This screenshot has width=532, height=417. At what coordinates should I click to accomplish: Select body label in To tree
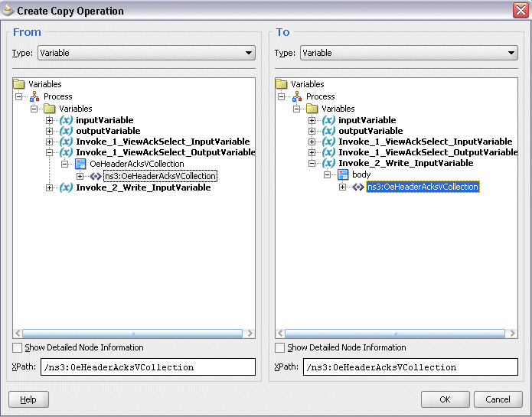click(361, 174)
